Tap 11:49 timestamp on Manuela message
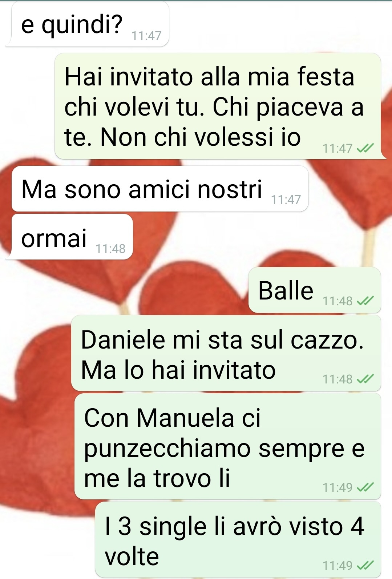 pyautogui.click(x=338, y=487)
